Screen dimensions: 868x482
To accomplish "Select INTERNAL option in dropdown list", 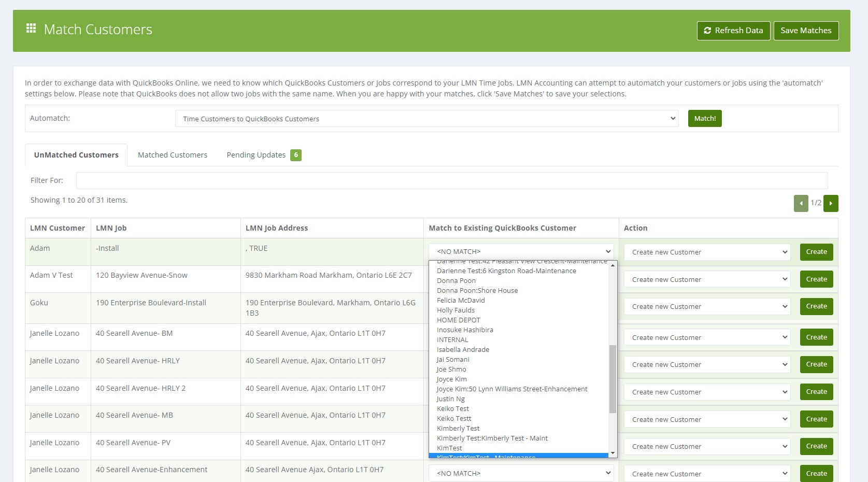I will (452, 340).
